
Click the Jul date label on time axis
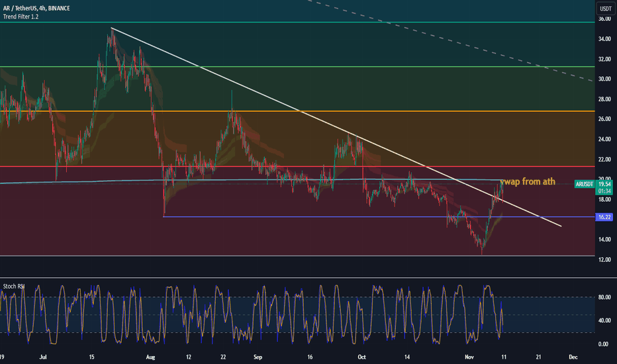pyautogui.click(x=43, y=357)
